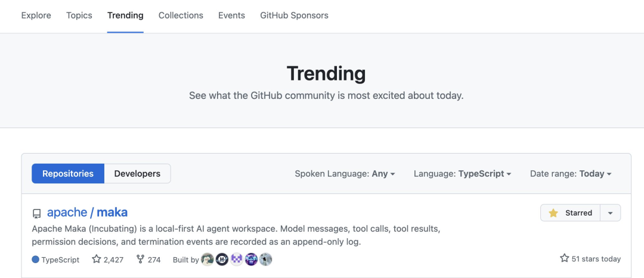Click the third contributor avatar with purple pattern
This screenshot has height=278, width=644.
pyautogui.click(x=237, y=259)
